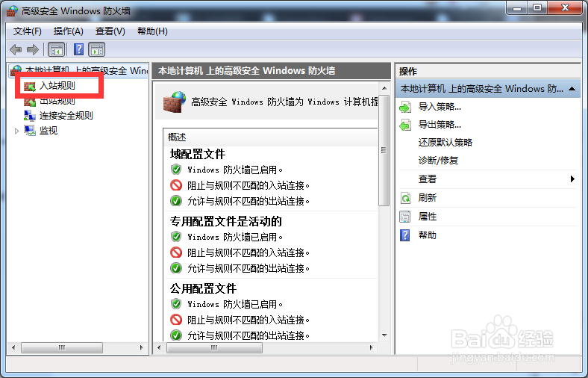Click 还原默认策略 action

click(x=445, y=142)
